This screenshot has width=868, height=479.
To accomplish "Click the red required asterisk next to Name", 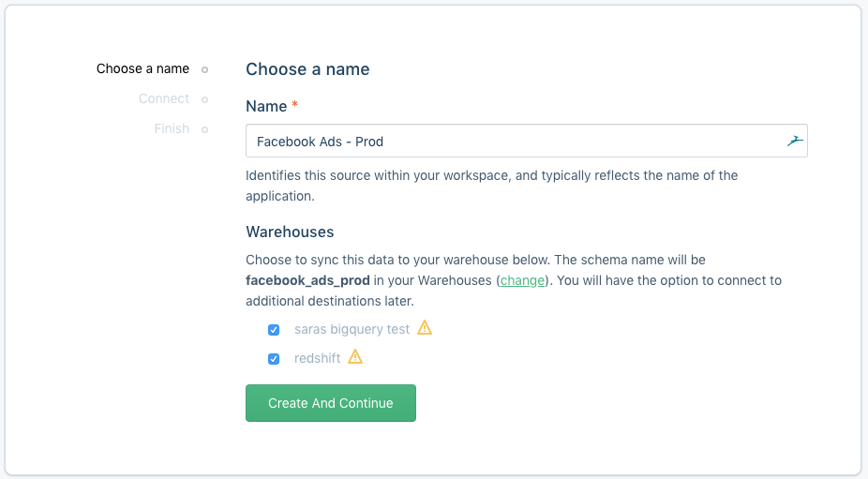I will click(294, 107).
